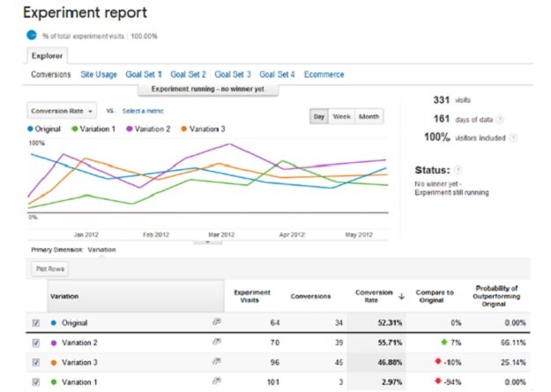The width and height of the screenshot is (551, 392).
Task: Switch chart view to Week
Action: tap(343, 117)
